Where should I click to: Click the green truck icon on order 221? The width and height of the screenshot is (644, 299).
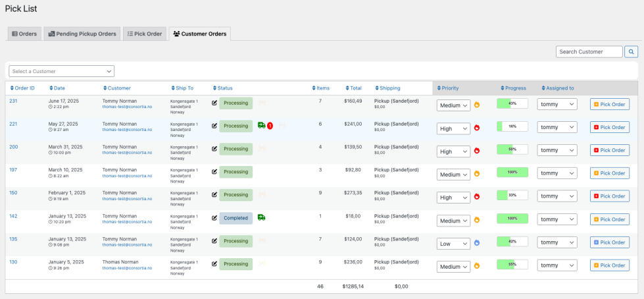261,125
